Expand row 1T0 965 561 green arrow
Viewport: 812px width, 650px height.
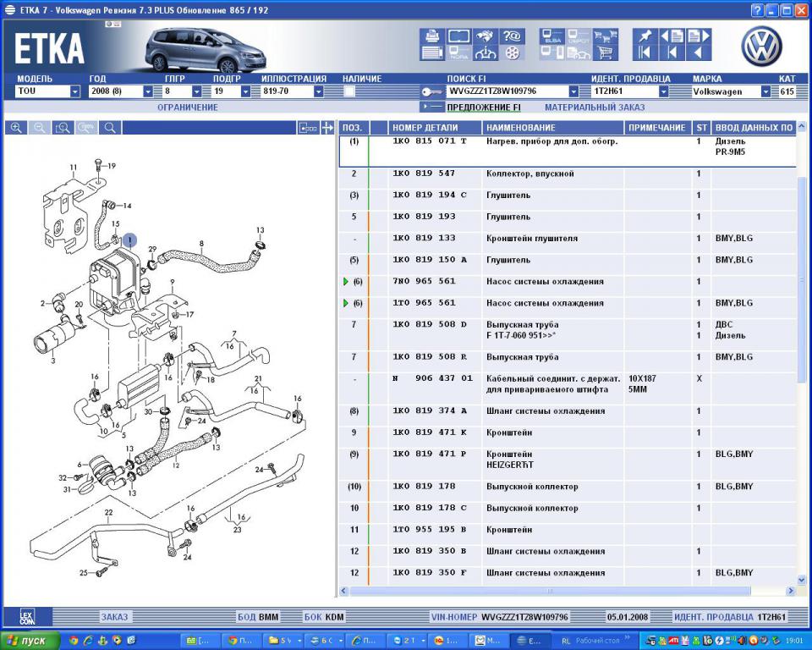[x=345, y=303]
